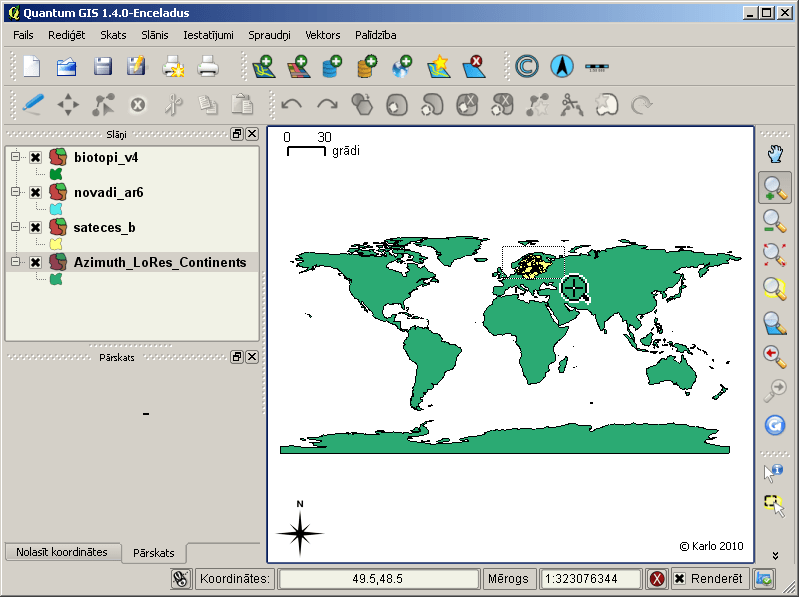Switch to the Pārskats tab
The height and width of the screenshot is (597, 799).
tap(154, 553)
